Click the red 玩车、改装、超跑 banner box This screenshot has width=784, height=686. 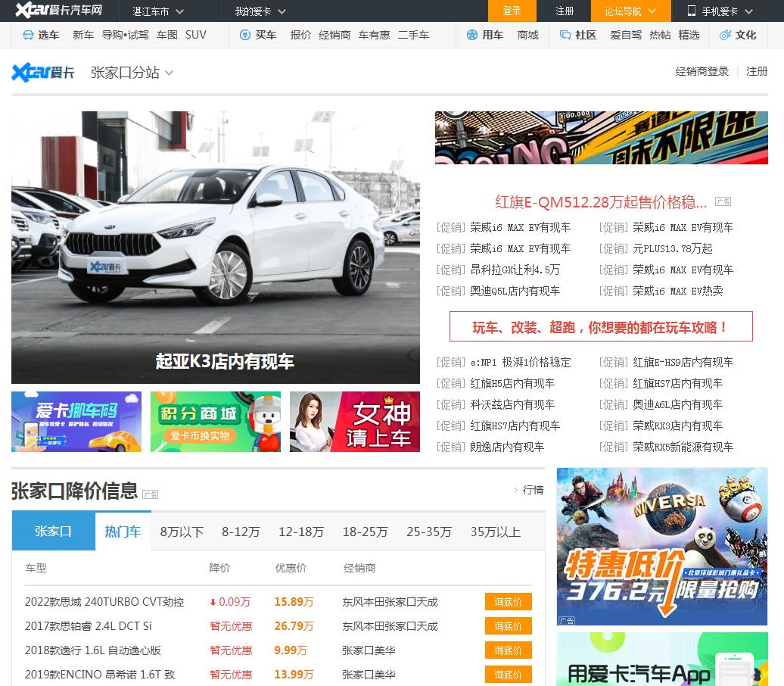click(601, 327)
